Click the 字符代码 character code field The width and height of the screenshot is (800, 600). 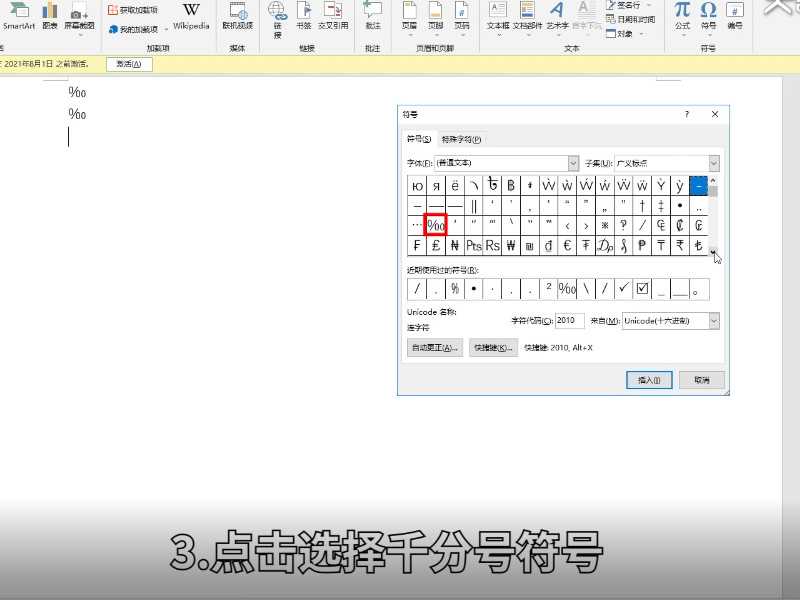point(570,321)
